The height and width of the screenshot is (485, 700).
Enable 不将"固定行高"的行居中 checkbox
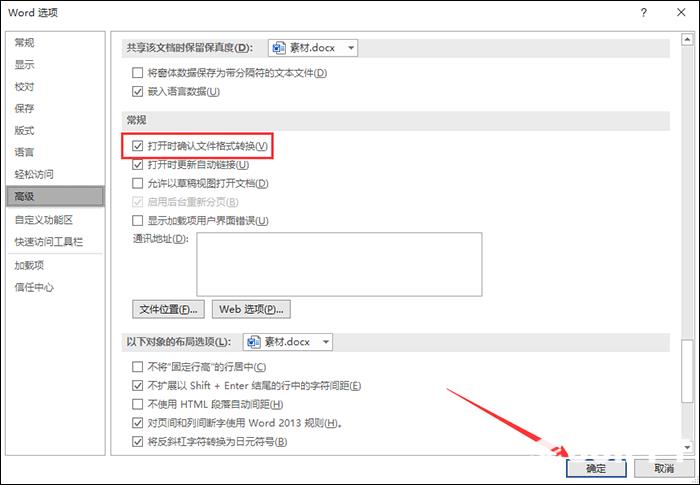(x=138, y=367)
